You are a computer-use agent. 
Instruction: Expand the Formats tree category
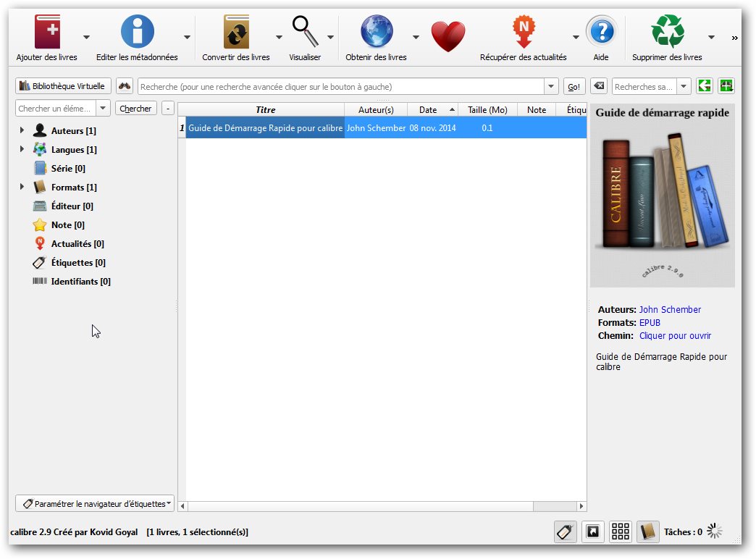pyautogui.click(x=22, y=188)
